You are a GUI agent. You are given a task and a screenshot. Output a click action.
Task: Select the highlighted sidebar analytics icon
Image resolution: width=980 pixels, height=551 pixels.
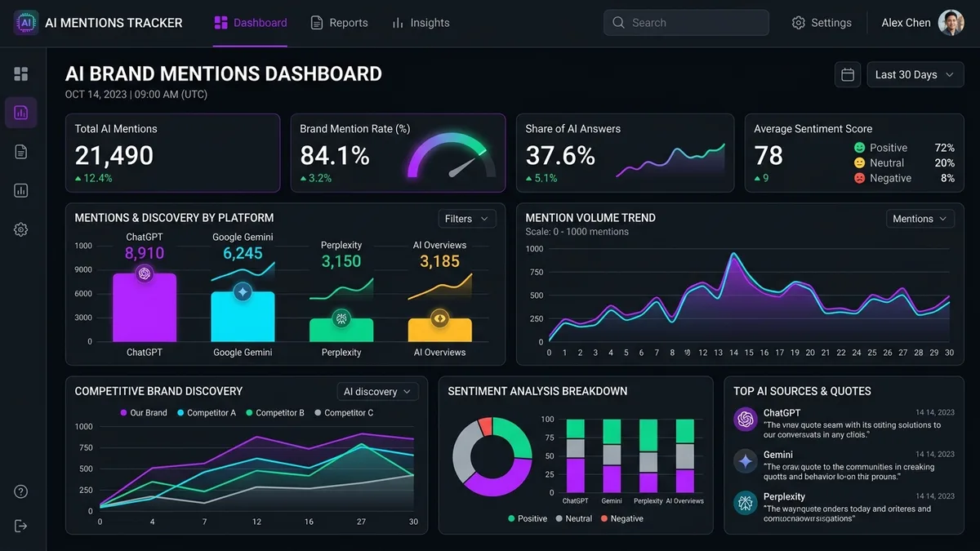tap(21, 113)
